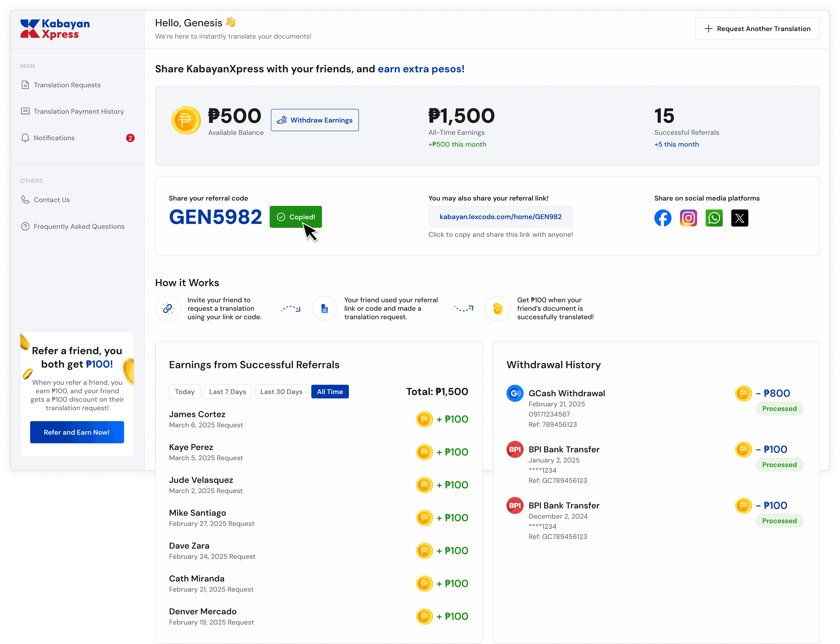This screenshot has height=644, width=840.
Task: Open Frequently Asked Questions page
Action: tap(79, 227)
